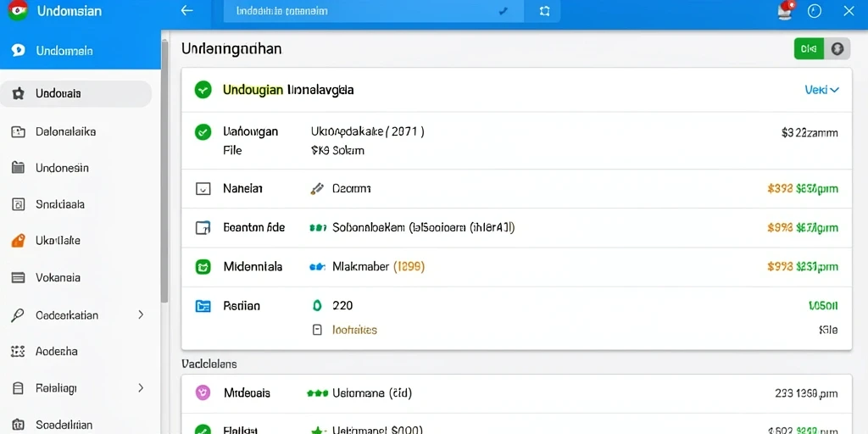Click the square icon next to the search field
868x434 pixels.
(544, 11)
